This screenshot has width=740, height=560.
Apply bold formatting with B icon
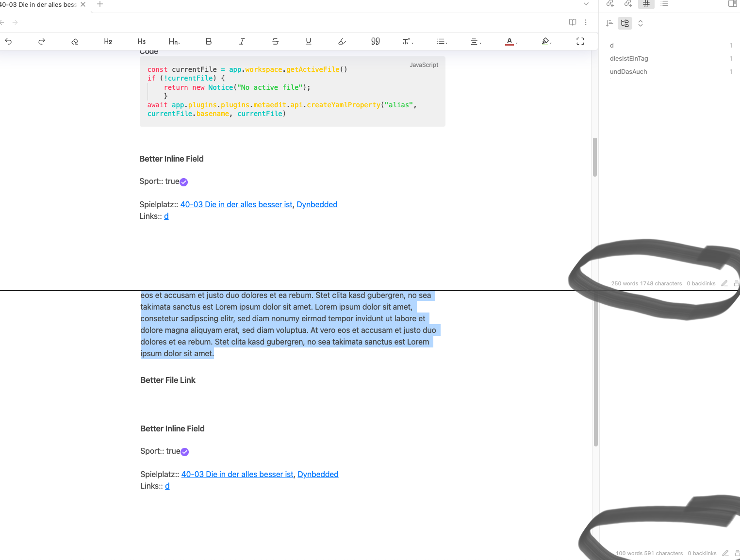(209, 41)
